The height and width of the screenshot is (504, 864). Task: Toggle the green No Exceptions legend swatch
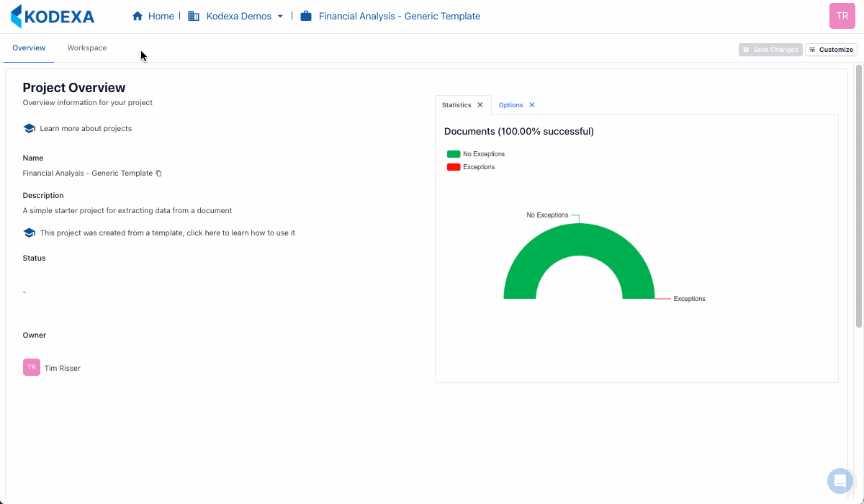coord(454,154)
